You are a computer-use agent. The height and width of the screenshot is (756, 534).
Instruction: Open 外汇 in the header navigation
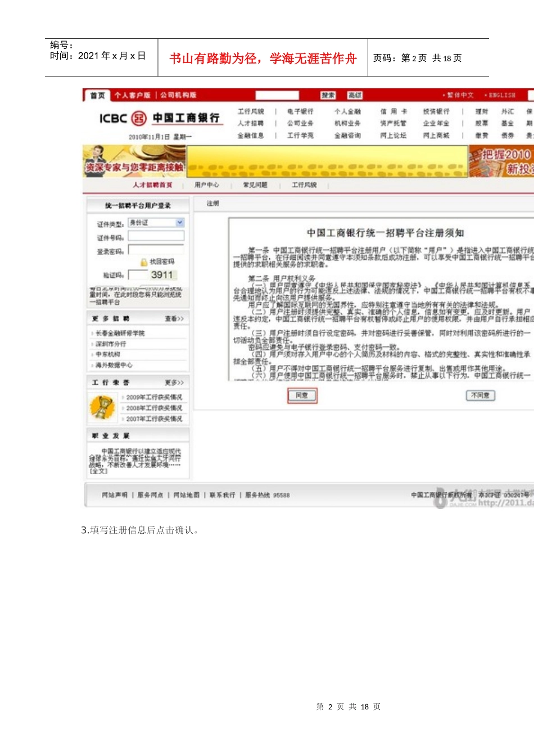(x=508, y=112)
